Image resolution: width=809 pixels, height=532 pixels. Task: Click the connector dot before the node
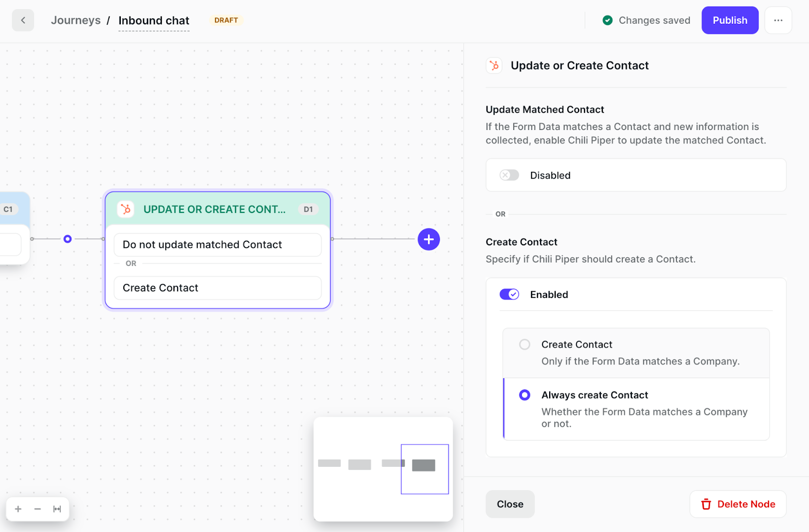68,239
